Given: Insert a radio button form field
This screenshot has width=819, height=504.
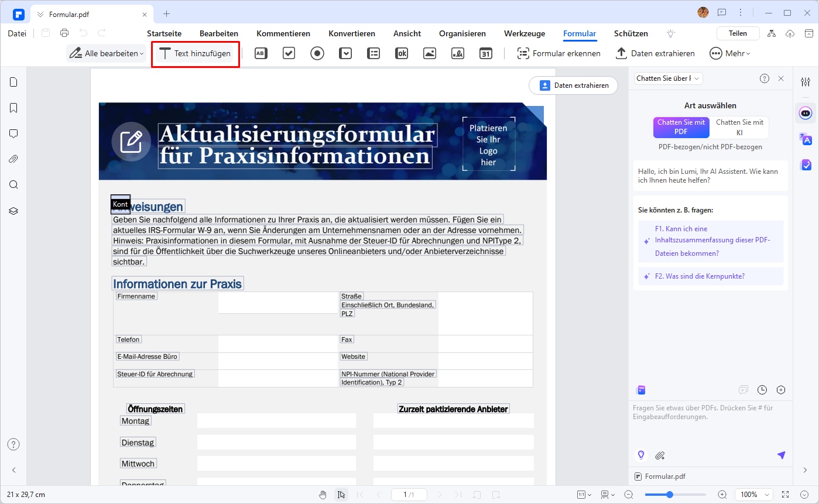Looking at the screenshot, I should click(317, 53).
